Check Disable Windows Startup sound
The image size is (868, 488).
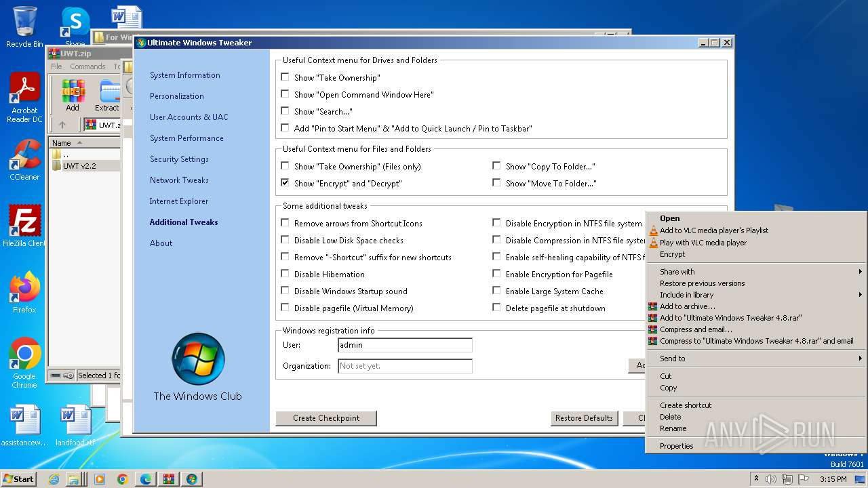tap(285, 291)
